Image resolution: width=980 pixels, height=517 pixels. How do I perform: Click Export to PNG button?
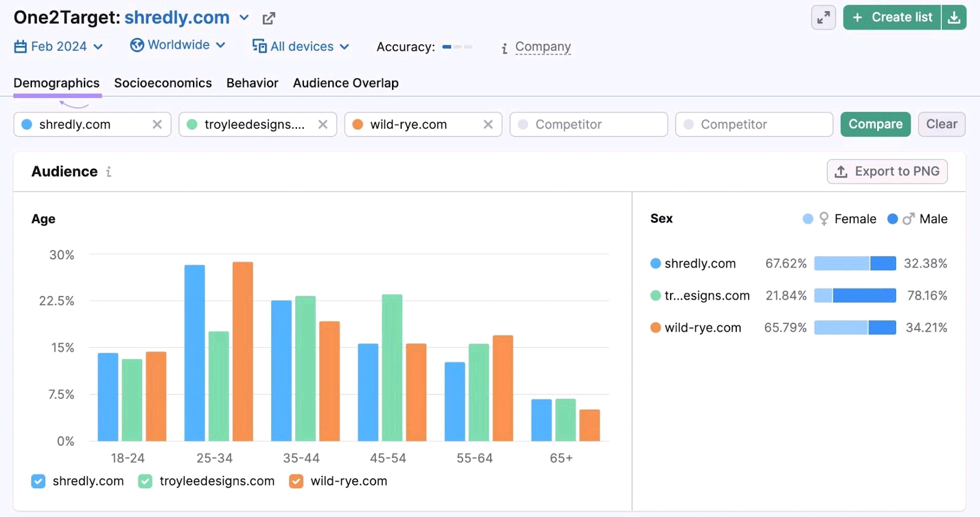point(887,172)
